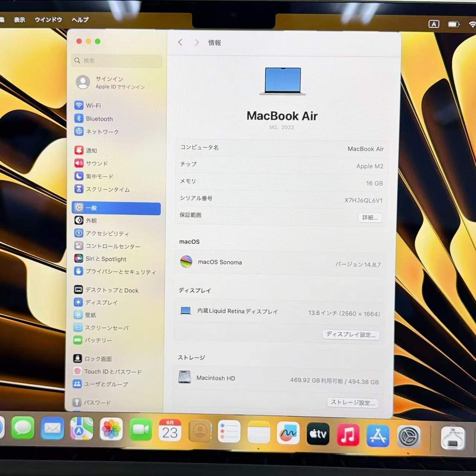The width and height of the screenshot is (476, 476).
Task: Open サウンド settings
Action: pyautogui.click(x=91, y=163)
